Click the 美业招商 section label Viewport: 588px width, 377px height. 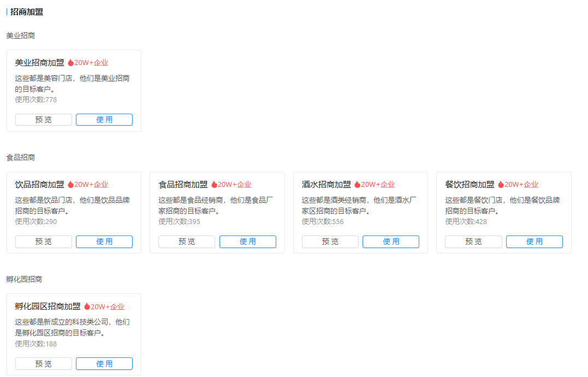click(x=21, y=36)
